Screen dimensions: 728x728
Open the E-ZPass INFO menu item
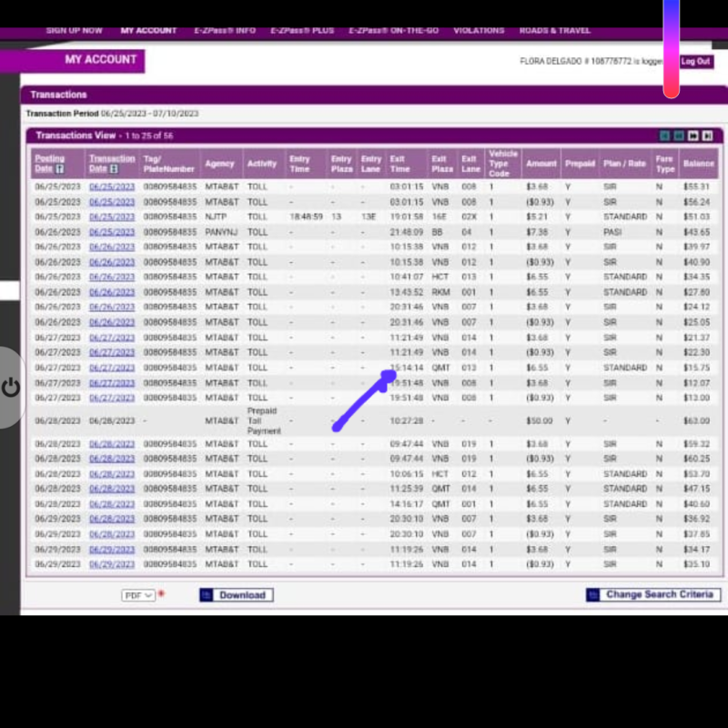point(225,31)
